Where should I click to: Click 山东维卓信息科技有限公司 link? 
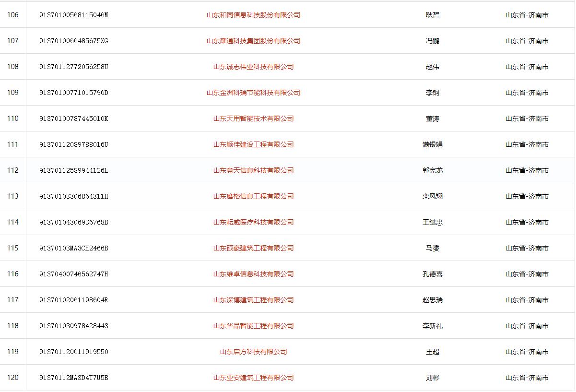pyautogui.click(x=253, y=274)
